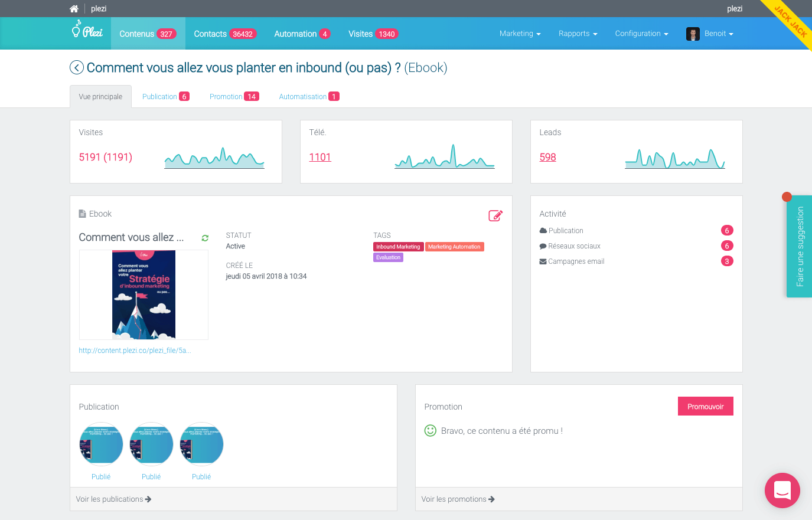Click Benoit's profile avatar
Image resolution: width=812 pixels, height=520 pixels.
pyautogui.click(x=693, y=34)
